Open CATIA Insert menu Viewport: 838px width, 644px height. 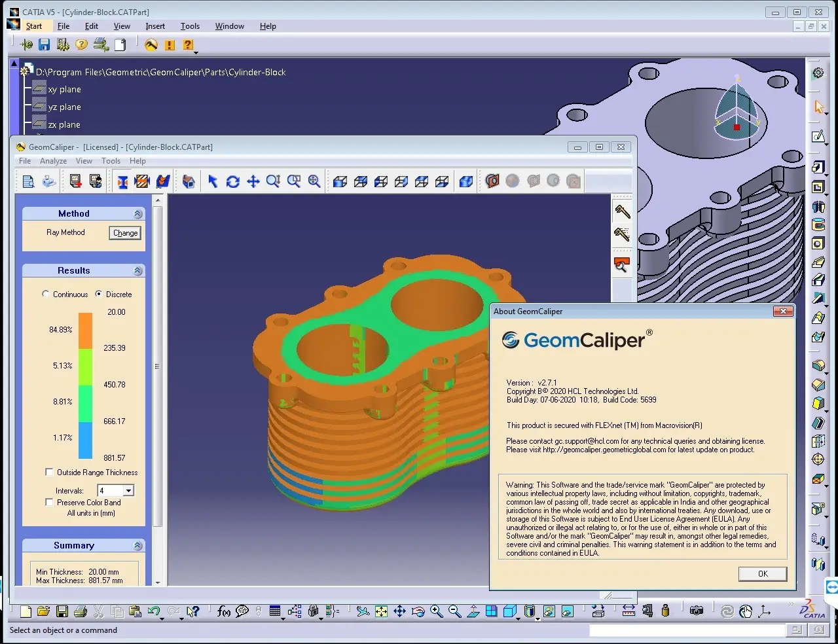pos(155,26)
